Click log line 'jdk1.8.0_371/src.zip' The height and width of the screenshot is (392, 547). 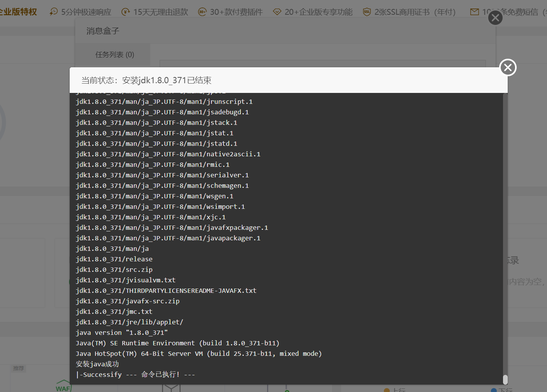pos(114,270)
